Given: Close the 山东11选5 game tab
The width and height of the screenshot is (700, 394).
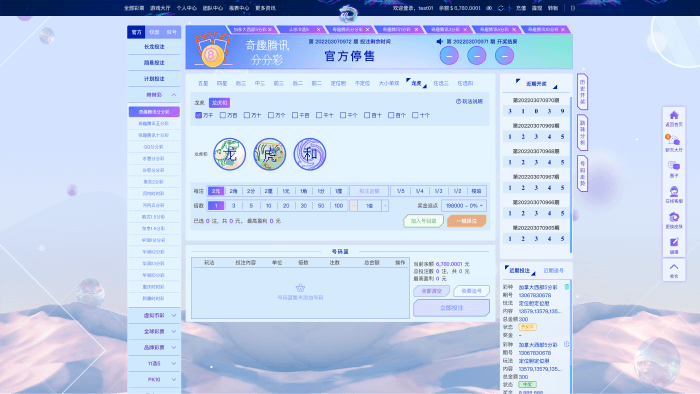Looking at the screenshot, I should [318, 29].
